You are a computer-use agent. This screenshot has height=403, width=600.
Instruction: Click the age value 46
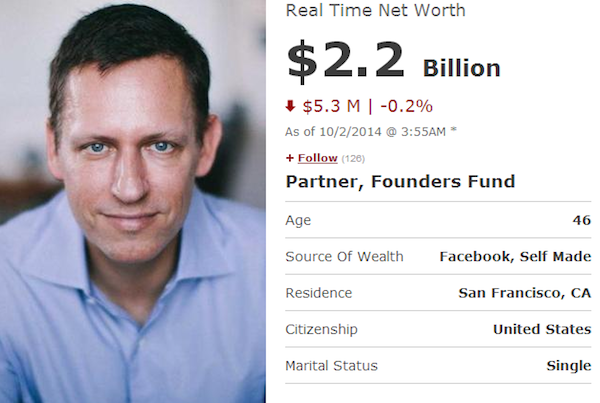[581, 220]
